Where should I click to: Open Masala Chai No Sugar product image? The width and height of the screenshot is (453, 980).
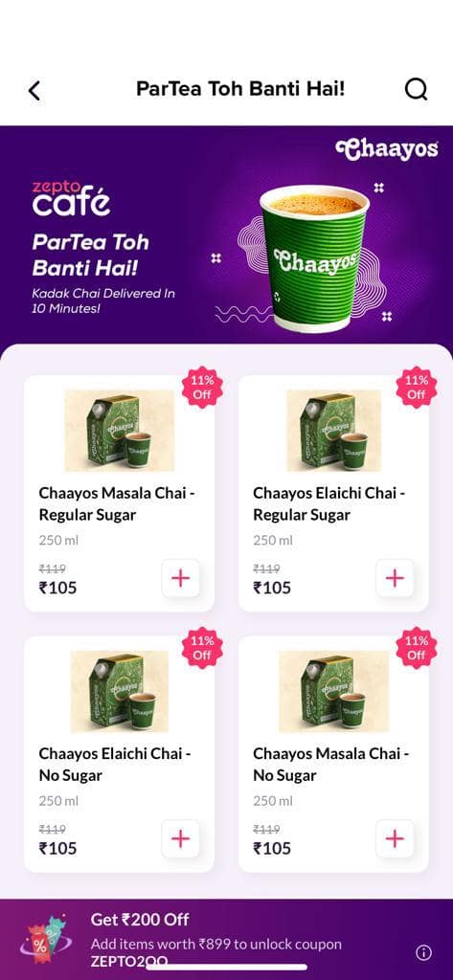pos(333,691)
